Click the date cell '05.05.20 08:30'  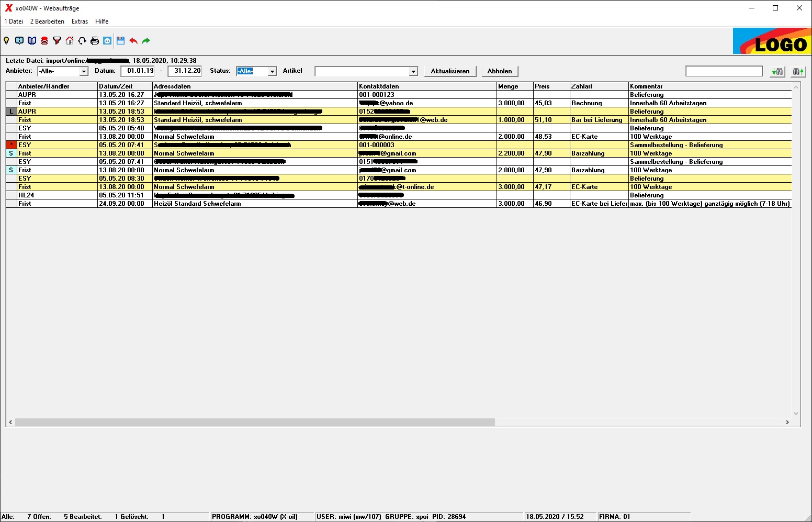tap(125, 179)
